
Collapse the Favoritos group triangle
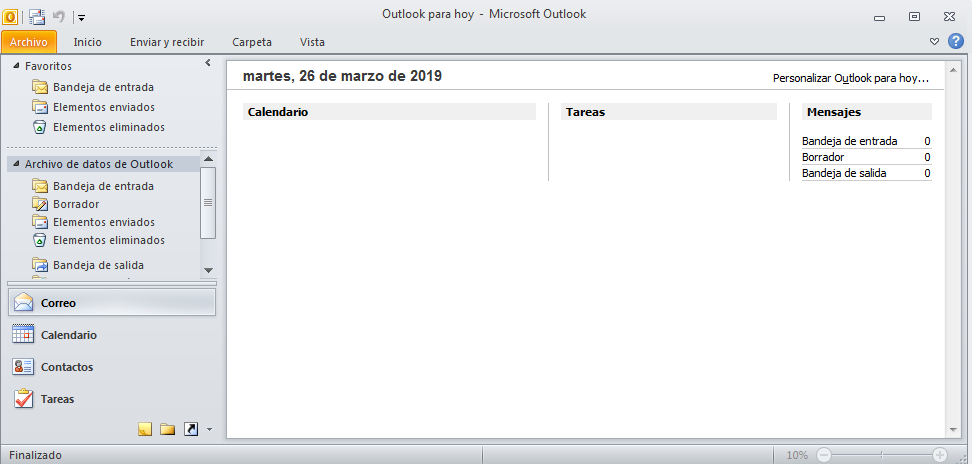coord(16,66)
